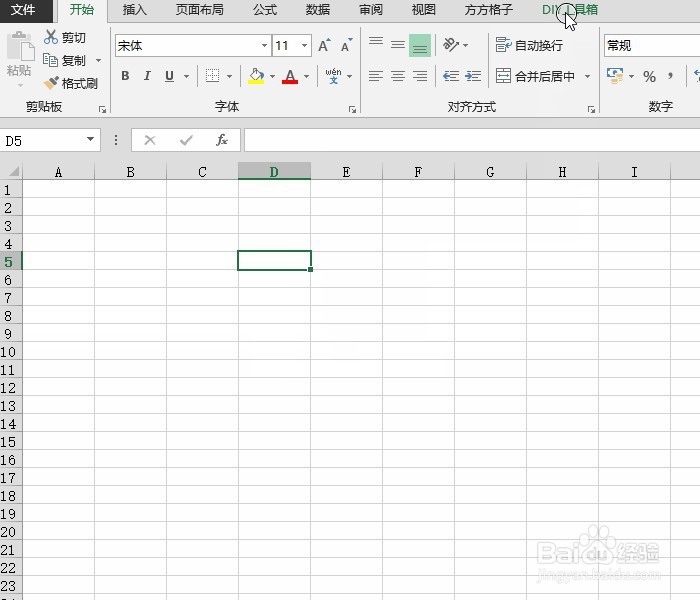
Task: Open the Home (开始) tab
Action: pos(82,10)
